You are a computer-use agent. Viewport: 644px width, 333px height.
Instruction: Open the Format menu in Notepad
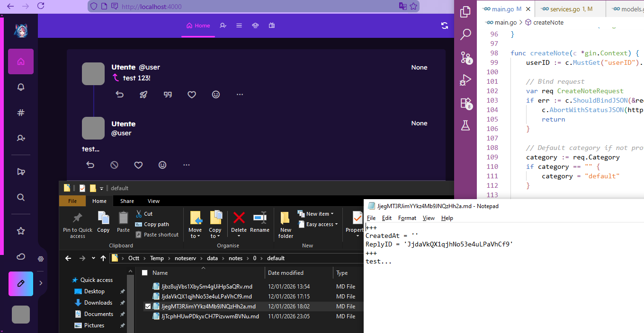coord(407,218)
